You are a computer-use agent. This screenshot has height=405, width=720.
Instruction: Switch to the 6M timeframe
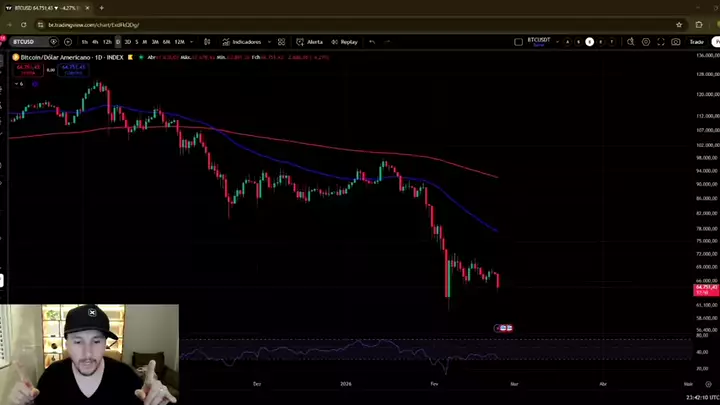(x=166, y=42)
